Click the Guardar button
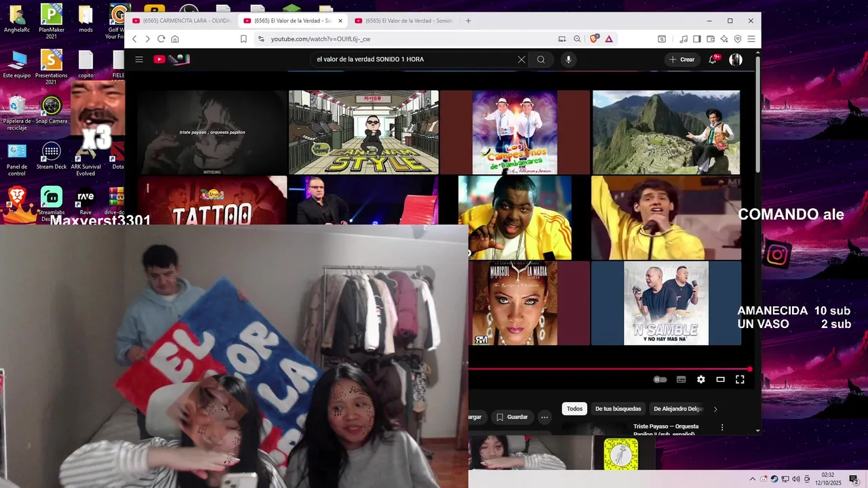This screenshot has width=868, height=488. click(511, 417)
